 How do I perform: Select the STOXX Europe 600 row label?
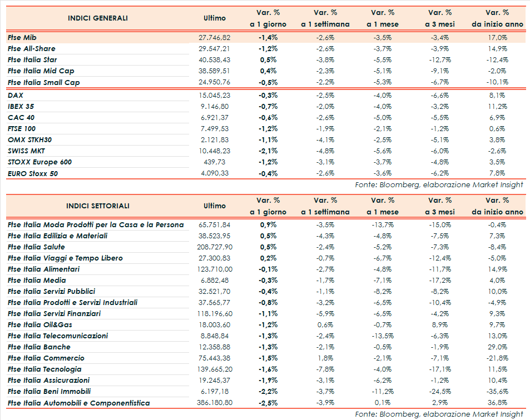pos(39,162)
